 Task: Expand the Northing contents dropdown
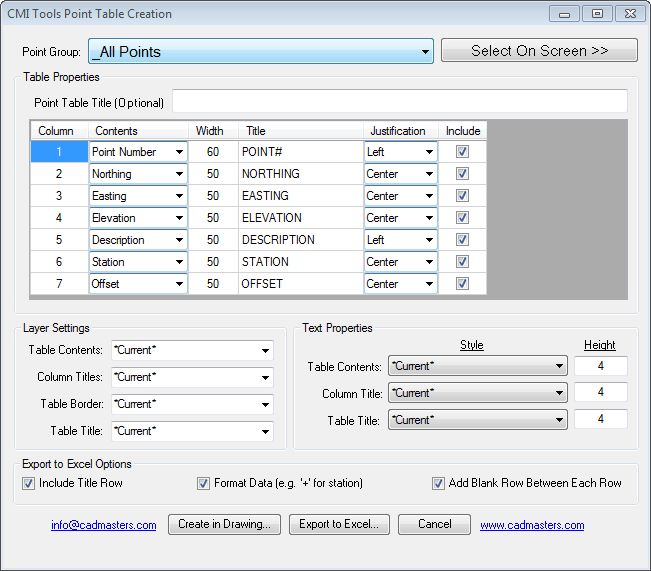(x=179, y=174)
